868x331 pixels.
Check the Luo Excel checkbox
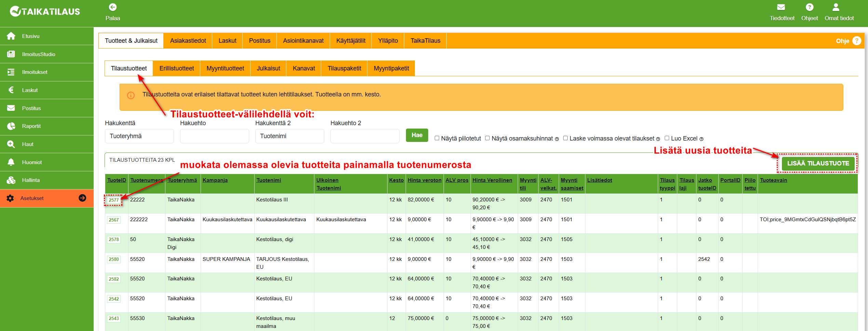tap(667, 138)
